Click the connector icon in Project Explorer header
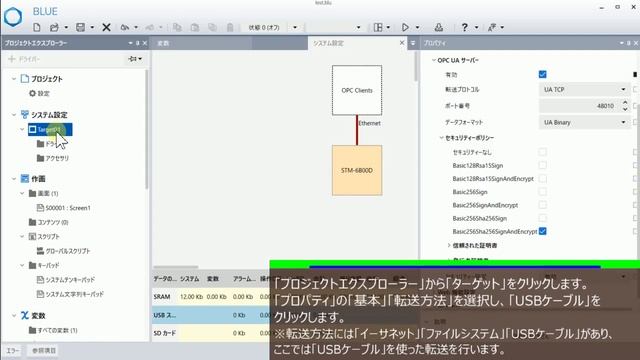 (133, 59)
